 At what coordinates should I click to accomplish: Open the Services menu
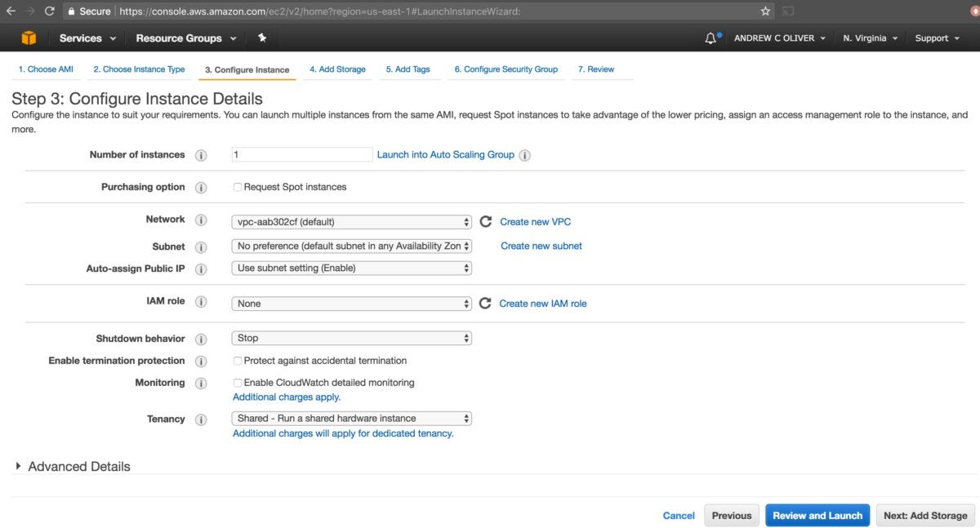tap(87, 38)
